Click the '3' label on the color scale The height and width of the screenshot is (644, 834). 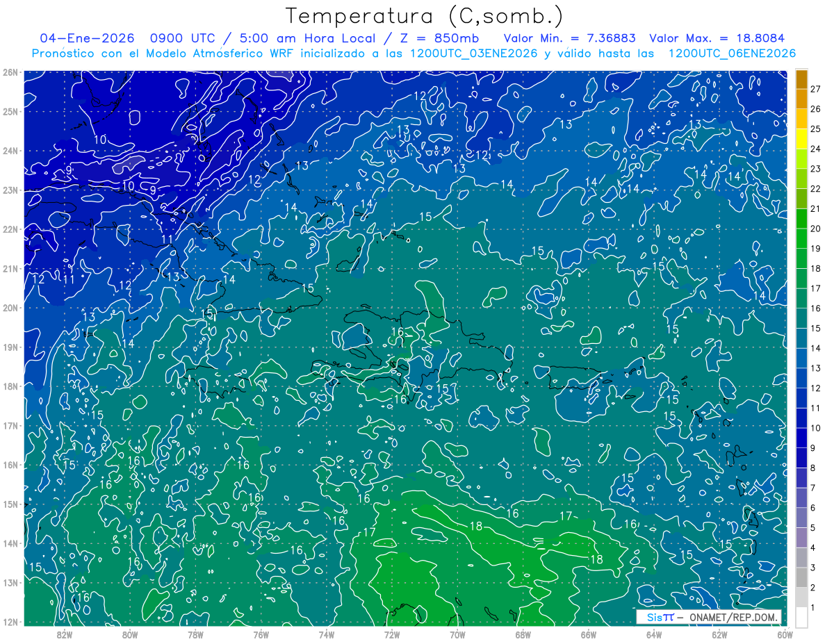tap(813, 568)
